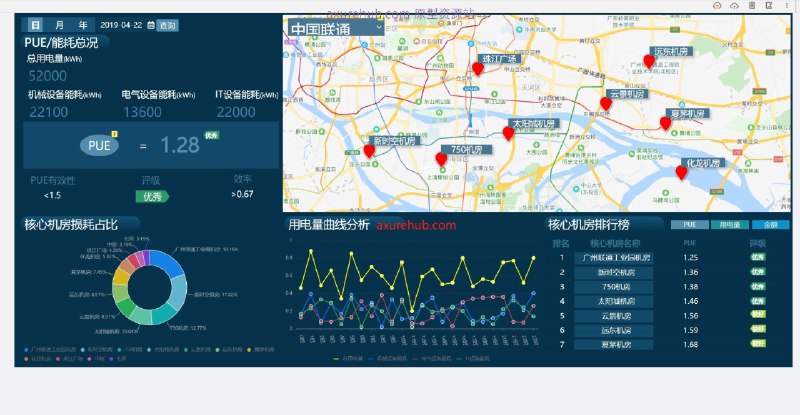Click the 新时空机房 map pin
Image resolution: width=800 pixels, height=415 pixels.
[369, 151]
